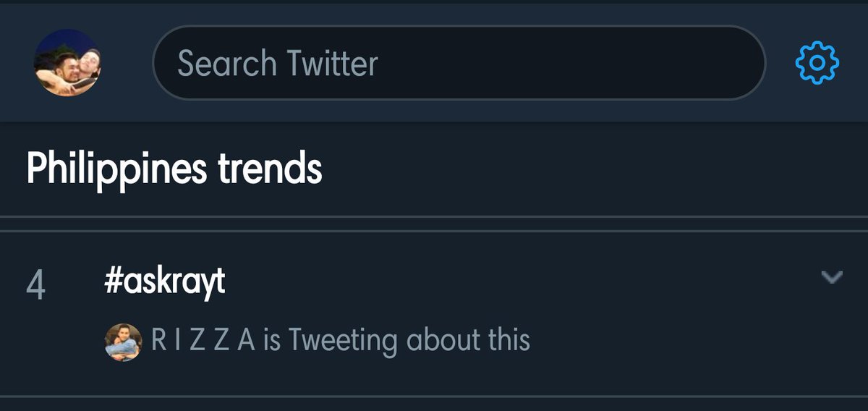Open the navigation drawer from the avatar
This screenshot has width=868, height=411.
67,62
